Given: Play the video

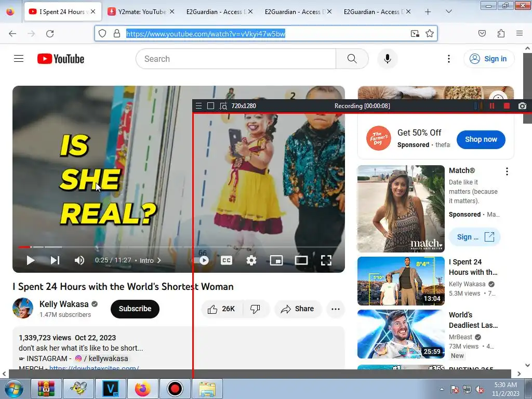Looking at the screenshot, I should (31, 260).
